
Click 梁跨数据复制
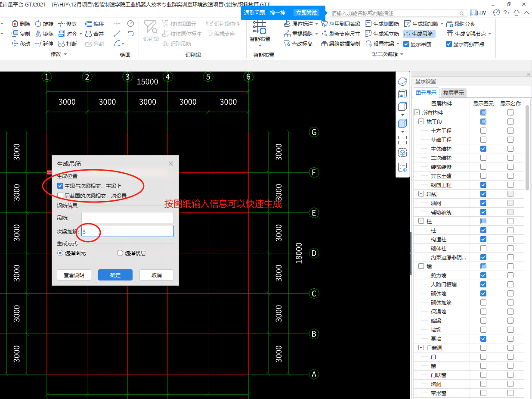(x=341, y=44)
